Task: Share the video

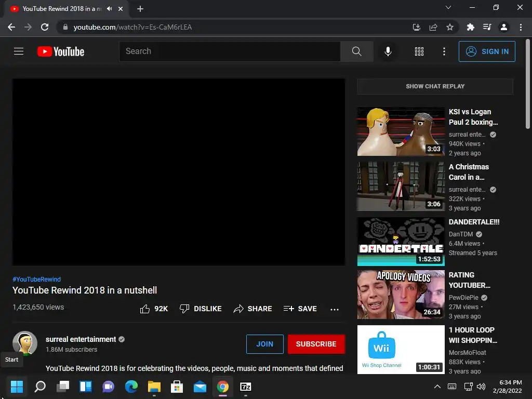Action: click(253, 309)
